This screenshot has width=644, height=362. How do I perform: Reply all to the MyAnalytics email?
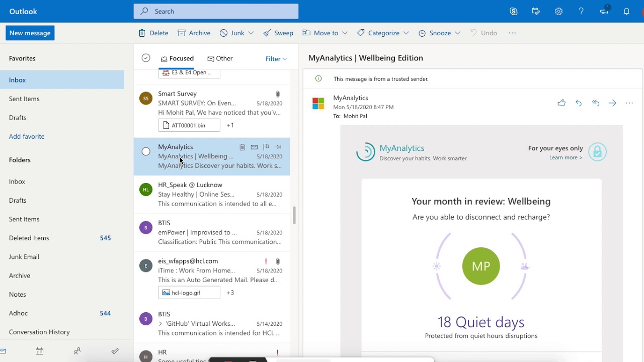pyautogui.click(x=596, y=103)
